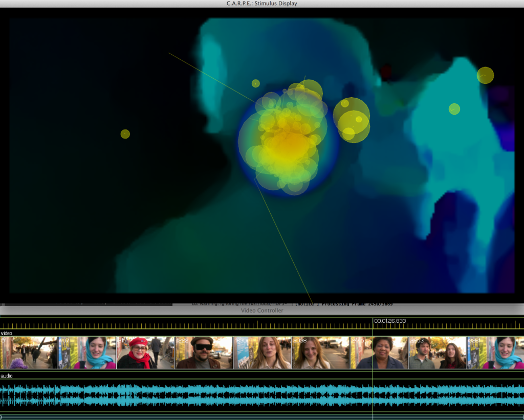Image resolution: width=524 pixels, height=420 pixels.
Task: Click the playhead line in the timeline ruler
Action: point(372,324)
